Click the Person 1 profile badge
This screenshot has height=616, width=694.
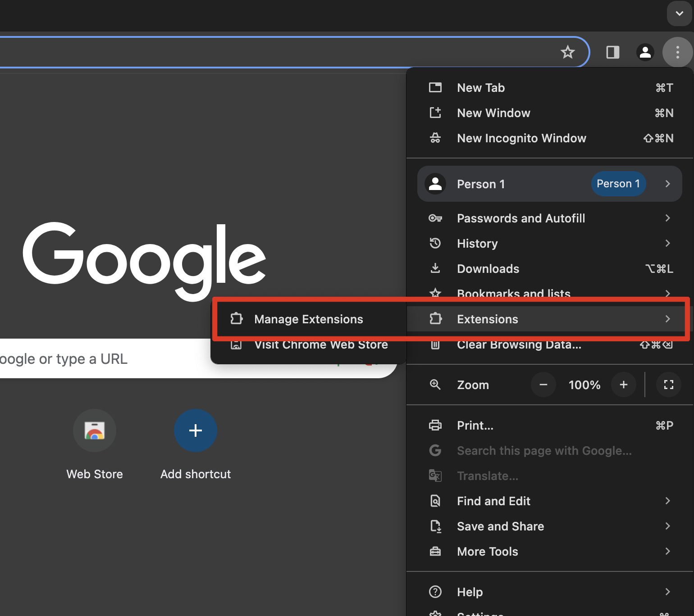pos(618,184)
